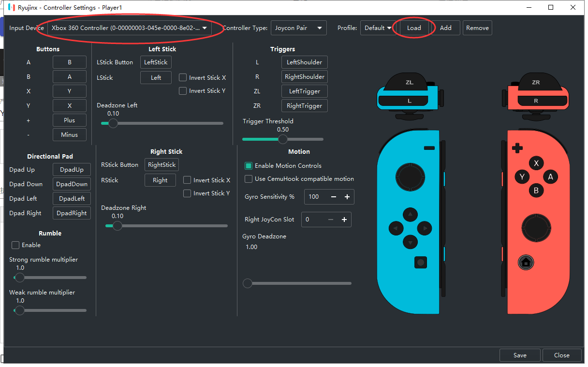This screenshot has height=367, width=588.
Task: Click the ZR RightTrigger mapping button
Action: [304, 106]
